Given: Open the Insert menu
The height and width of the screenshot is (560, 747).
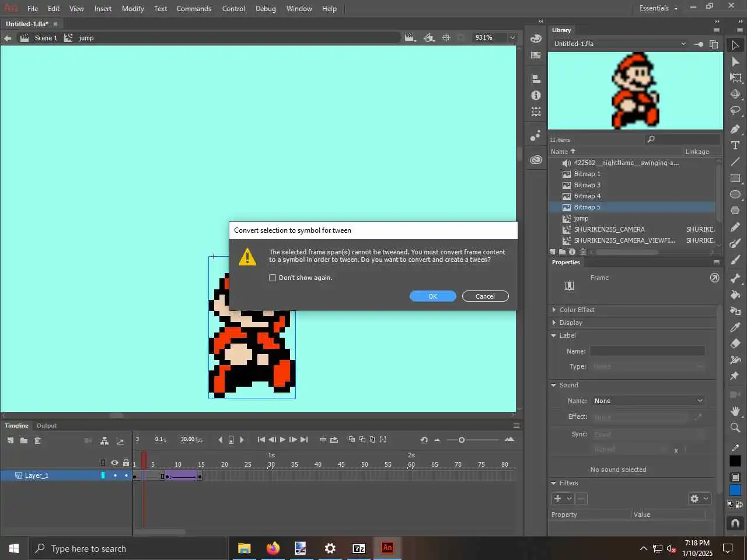Looking at the screenshot, I should point(103,9).
